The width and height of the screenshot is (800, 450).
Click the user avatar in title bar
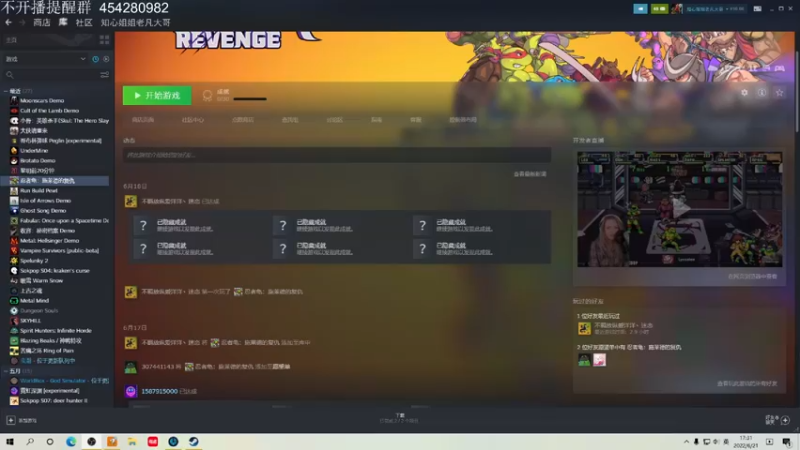tap(677, 9)
